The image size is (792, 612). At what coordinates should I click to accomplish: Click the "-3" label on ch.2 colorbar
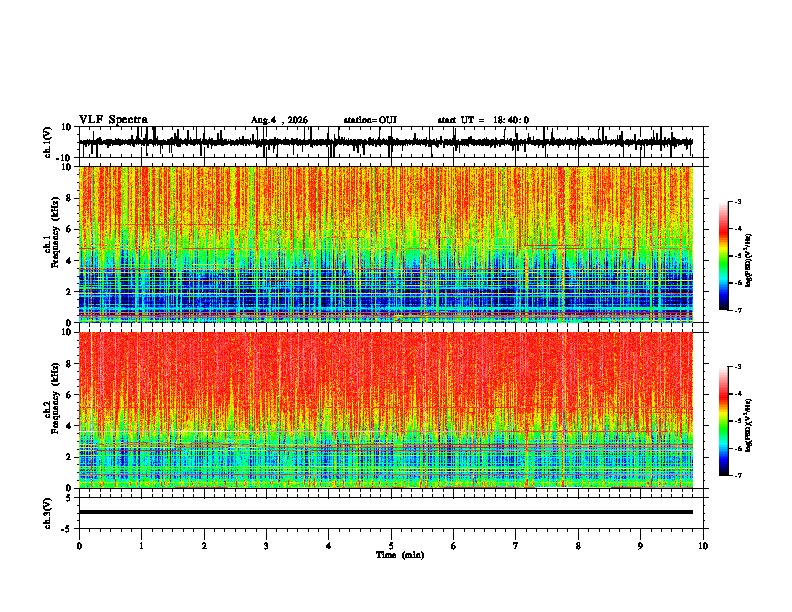pos(737,367)
